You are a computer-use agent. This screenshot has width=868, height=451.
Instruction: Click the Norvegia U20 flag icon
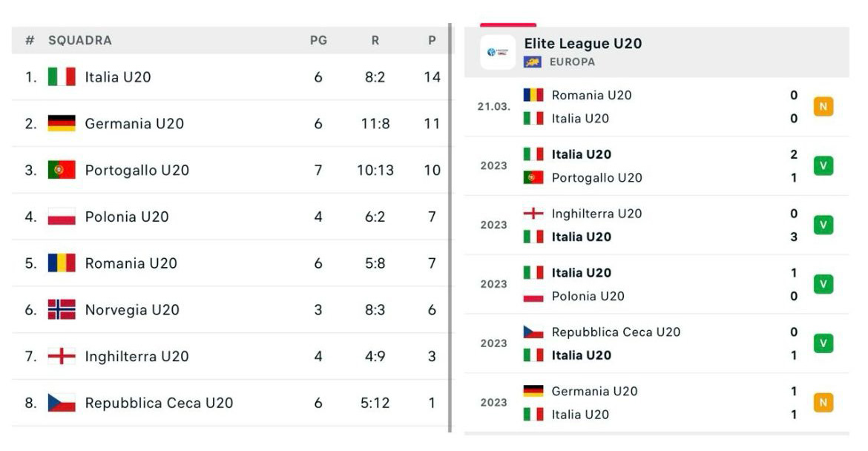coord(62,310)
